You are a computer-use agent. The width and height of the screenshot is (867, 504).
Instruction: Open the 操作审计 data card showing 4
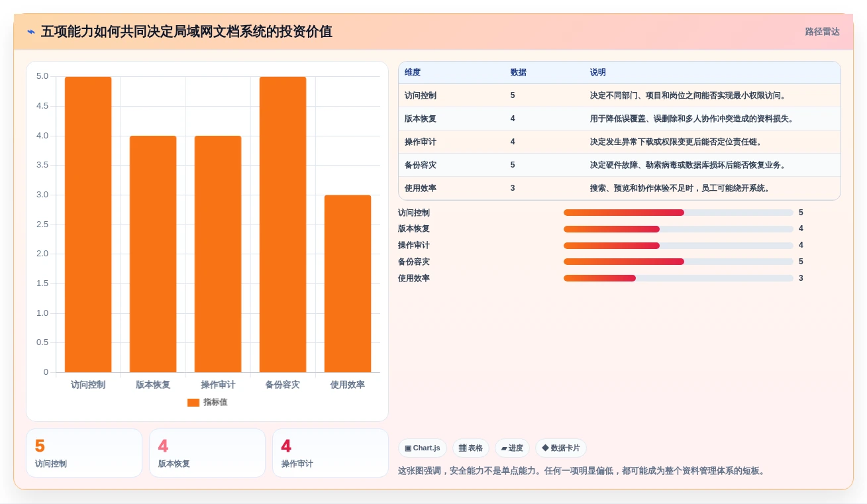331,453
